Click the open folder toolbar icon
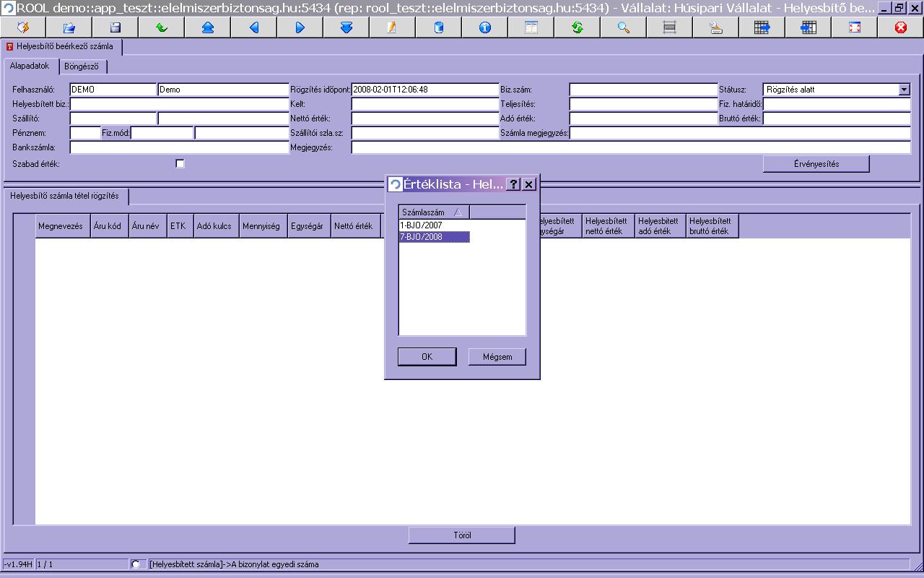924x578 pixels. coord(69,27)
